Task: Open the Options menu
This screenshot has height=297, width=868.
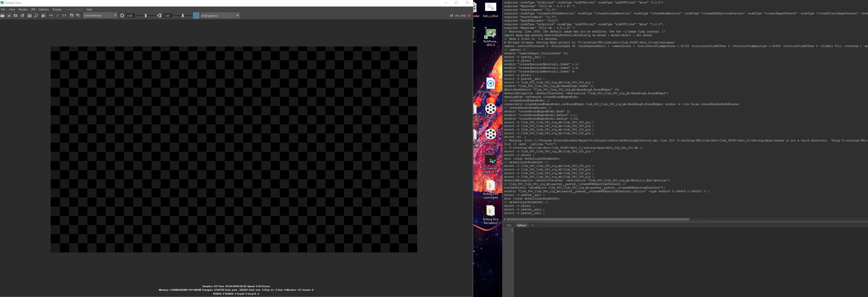Action: tap(43, 9)
